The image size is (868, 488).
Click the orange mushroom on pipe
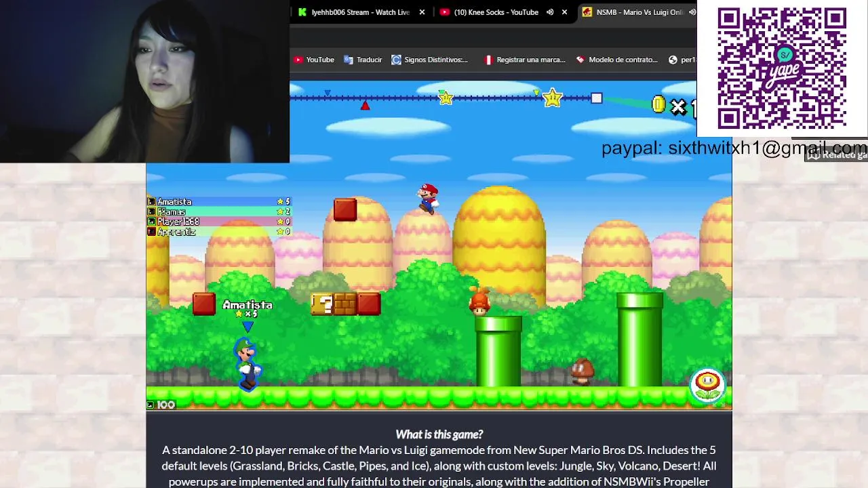(x=479, y=302)
